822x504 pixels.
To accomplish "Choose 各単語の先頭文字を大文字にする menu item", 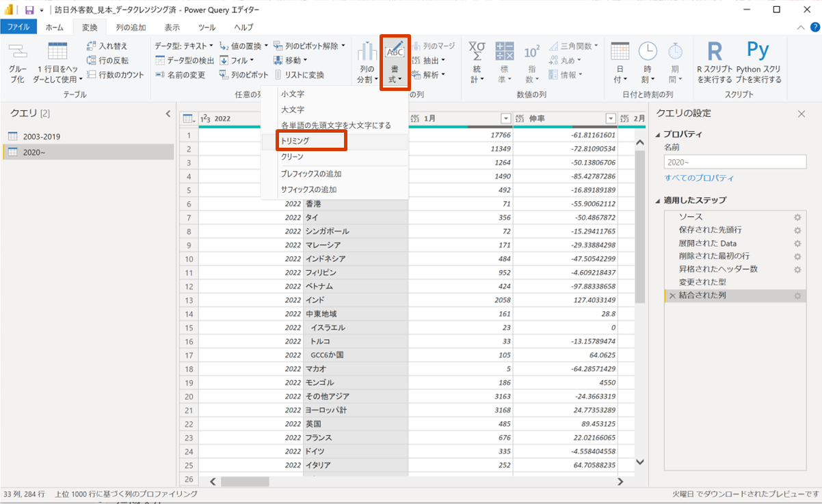I will (x=334, y=125).
